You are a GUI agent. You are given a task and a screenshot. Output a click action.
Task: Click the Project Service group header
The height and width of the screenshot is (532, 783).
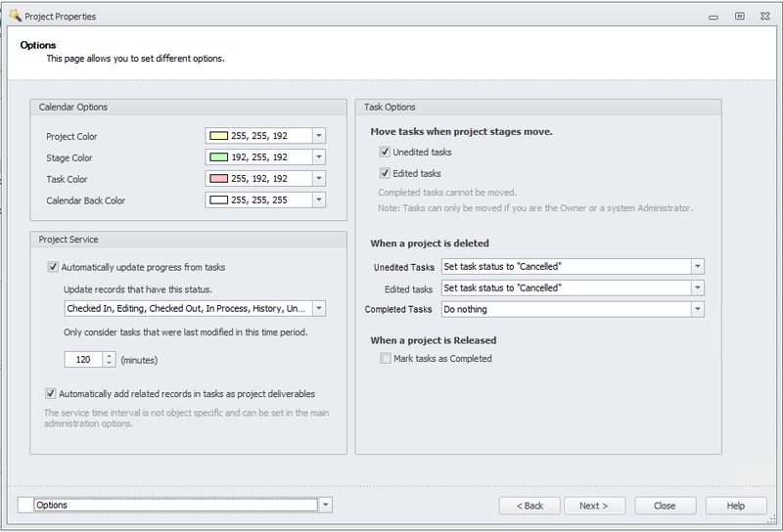[x=188, y=239]
